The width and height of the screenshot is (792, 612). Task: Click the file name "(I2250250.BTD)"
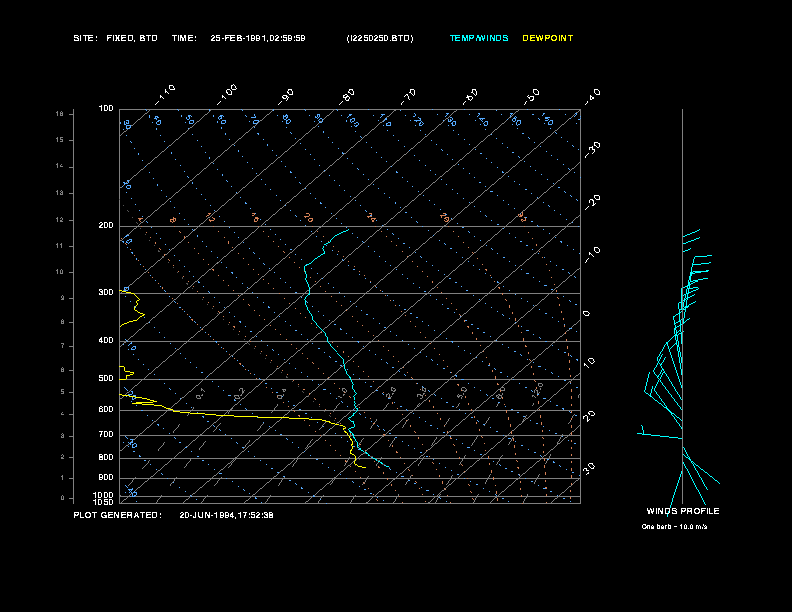tap(380, 38)
